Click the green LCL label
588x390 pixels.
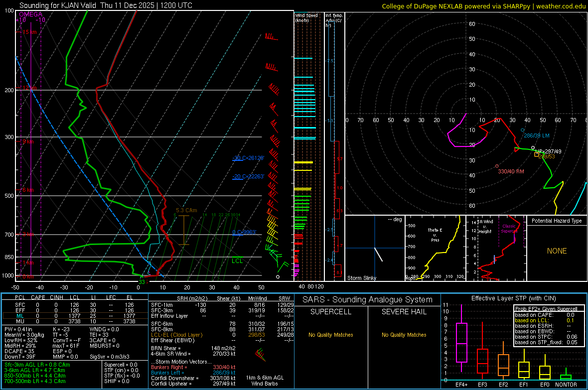[x=237, y=261]
